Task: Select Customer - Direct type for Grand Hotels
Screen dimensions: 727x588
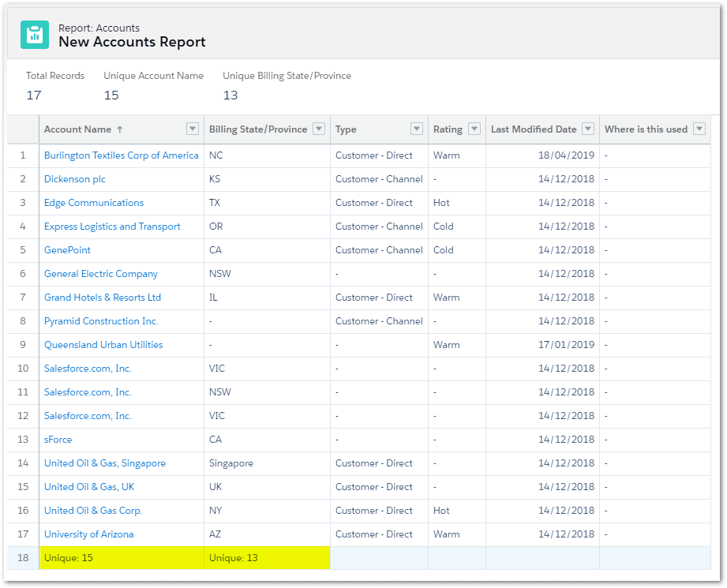Action: click(379, 298)
